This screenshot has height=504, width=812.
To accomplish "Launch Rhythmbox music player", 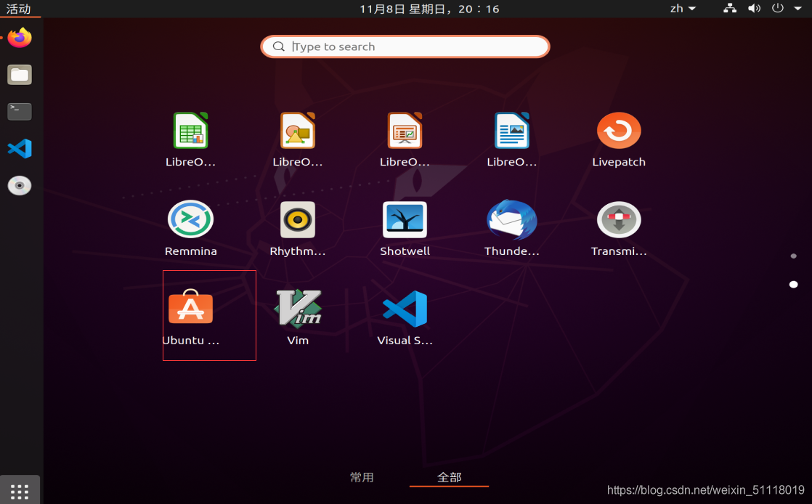I will coord(298,219).
